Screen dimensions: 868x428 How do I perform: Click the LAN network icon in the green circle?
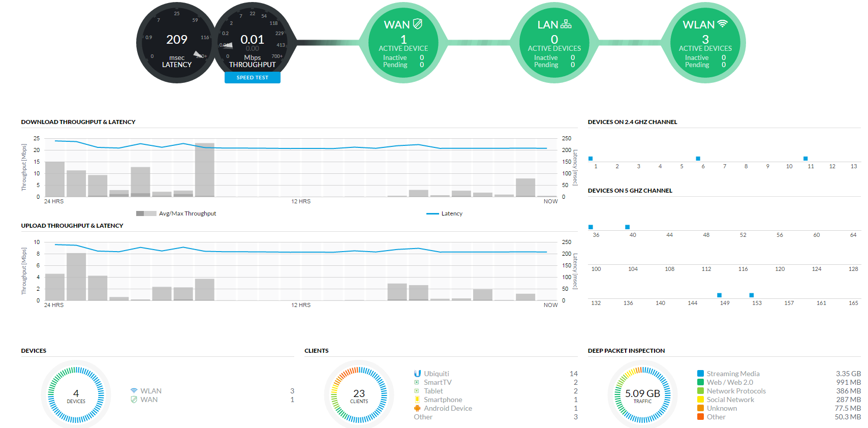pyautogui.click(x=566, y=24)
